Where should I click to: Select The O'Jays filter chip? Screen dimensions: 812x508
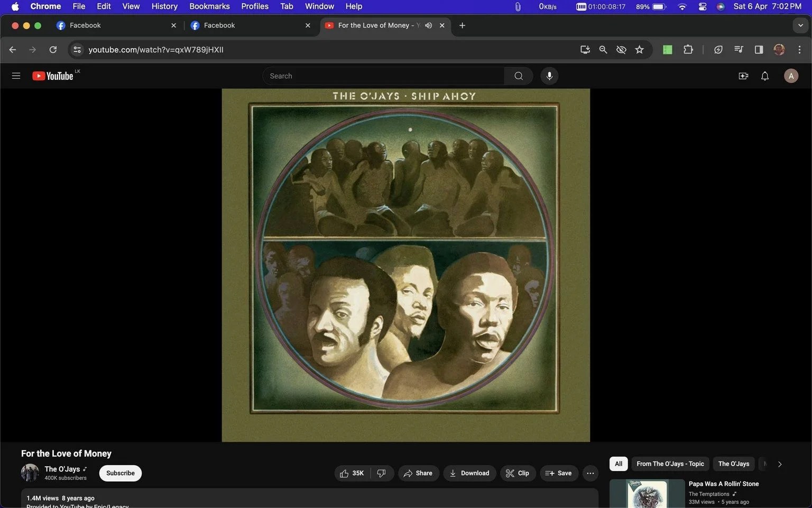point(733,464)
